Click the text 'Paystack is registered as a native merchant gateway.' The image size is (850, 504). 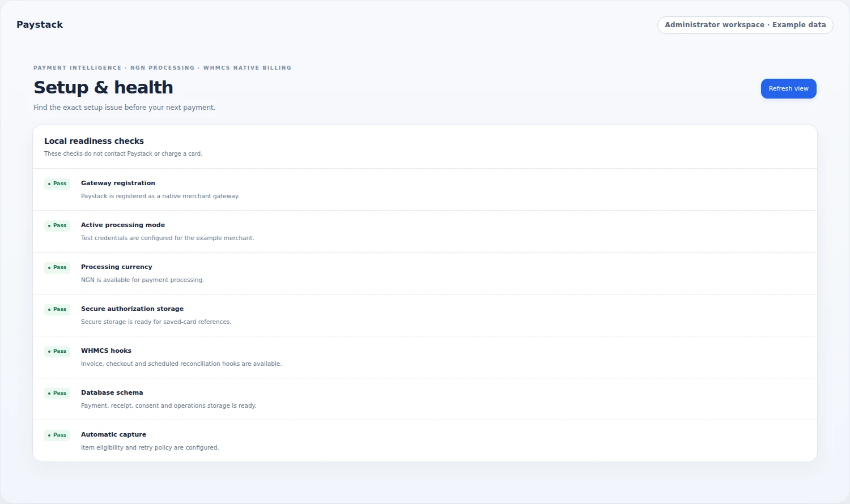pos(160,196)
